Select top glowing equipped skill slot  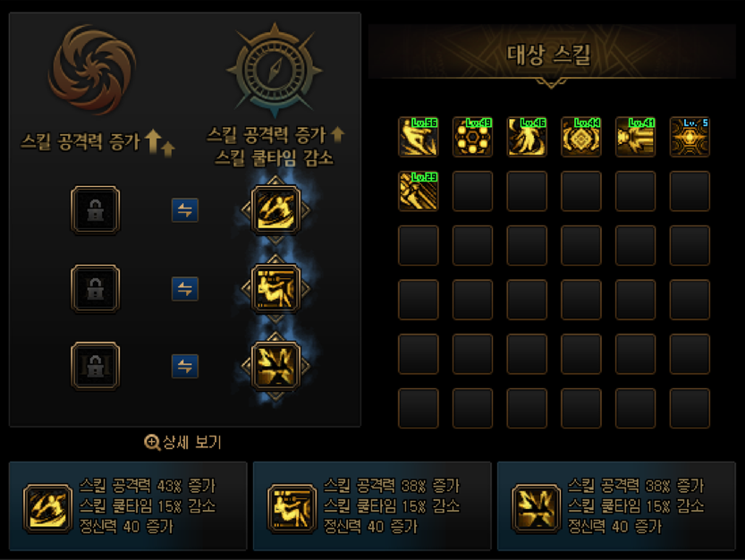coord(275,209)
